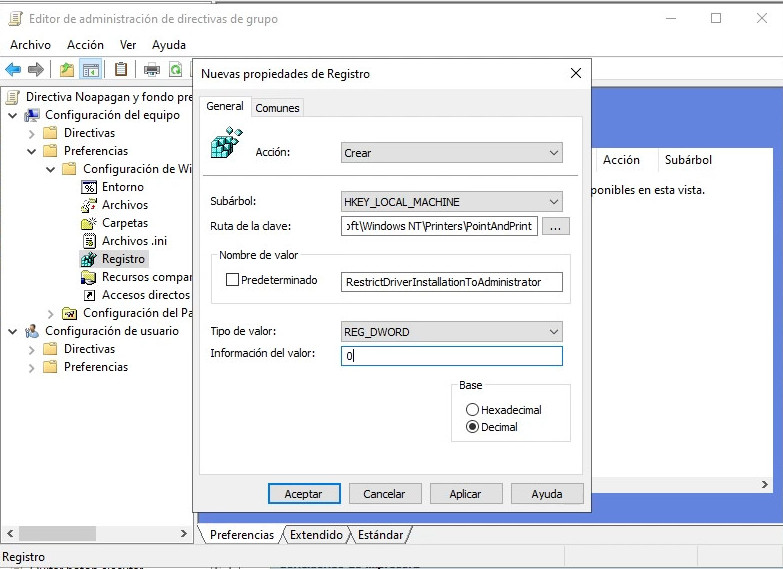Open the Tipo de valor REG_DWORD dropdown
The width and height of the screenshot is (783, 569).
point(452,331)
